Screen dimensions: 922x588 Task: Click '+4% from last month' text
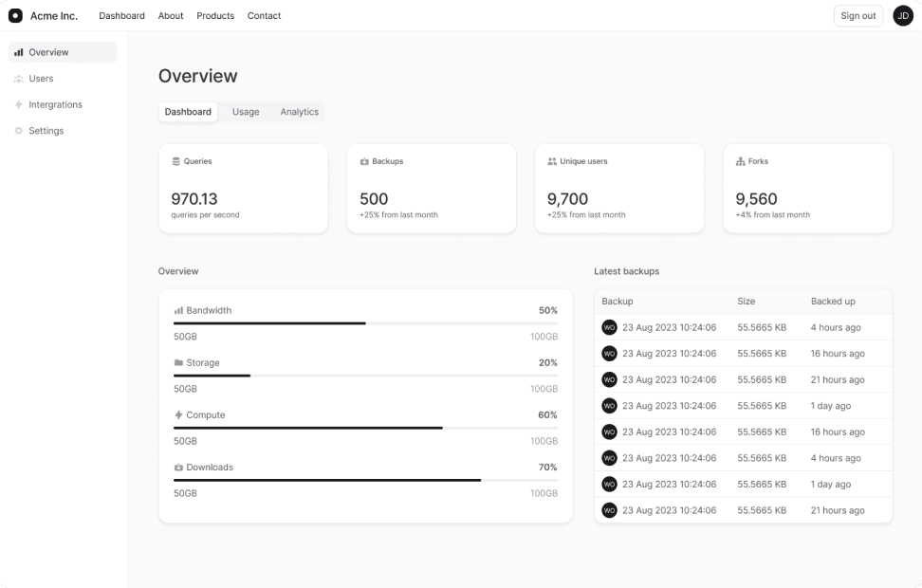(773, 215)
